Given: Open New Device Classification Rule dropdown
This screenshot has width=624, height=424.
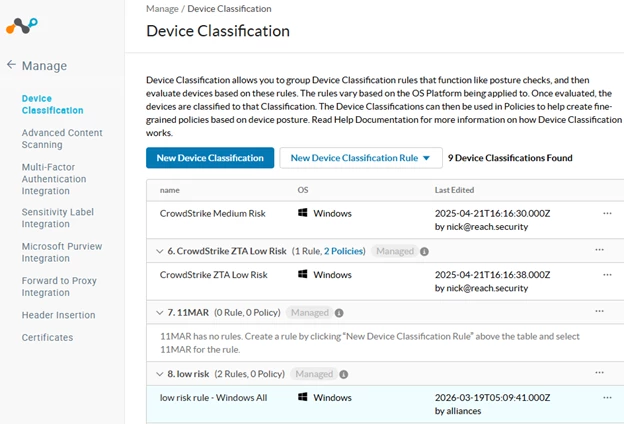Looking at the screenshot, I should tap(361, 158).
